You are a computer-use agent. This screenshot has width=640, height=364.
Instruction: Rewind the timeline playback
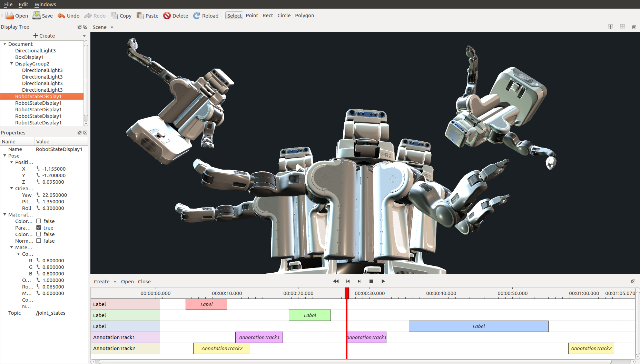336,281
